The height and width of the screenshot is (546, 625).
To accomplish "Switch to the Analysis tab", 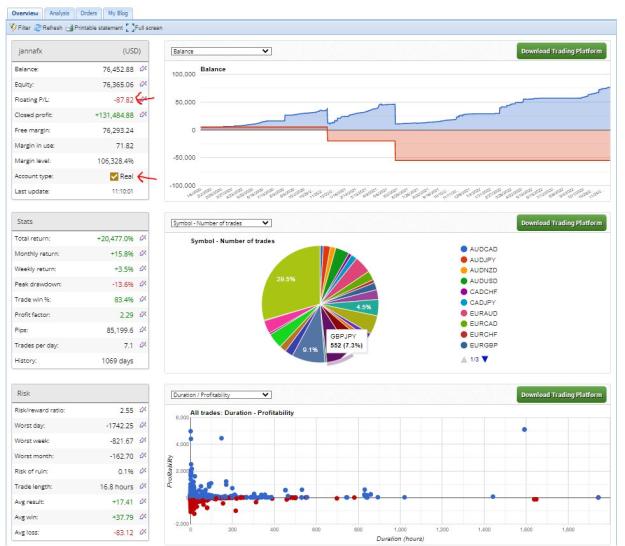I will coord(59,13).
